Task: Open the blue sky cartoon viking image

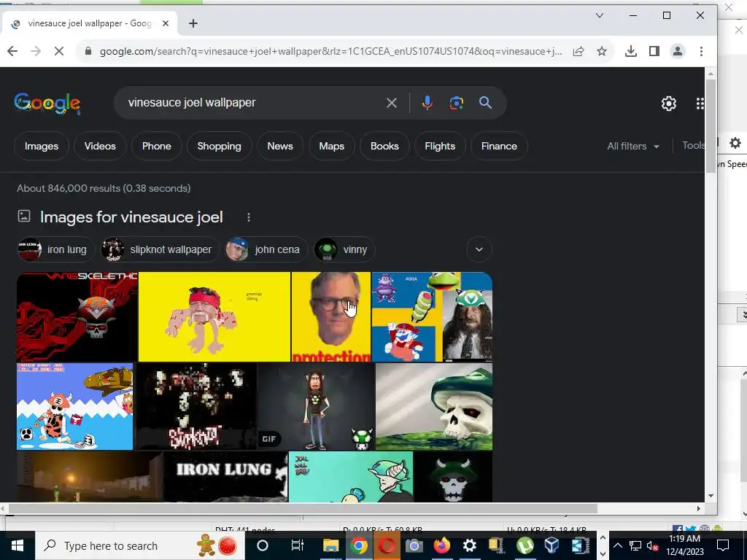Action: click(x=75, y=407)
